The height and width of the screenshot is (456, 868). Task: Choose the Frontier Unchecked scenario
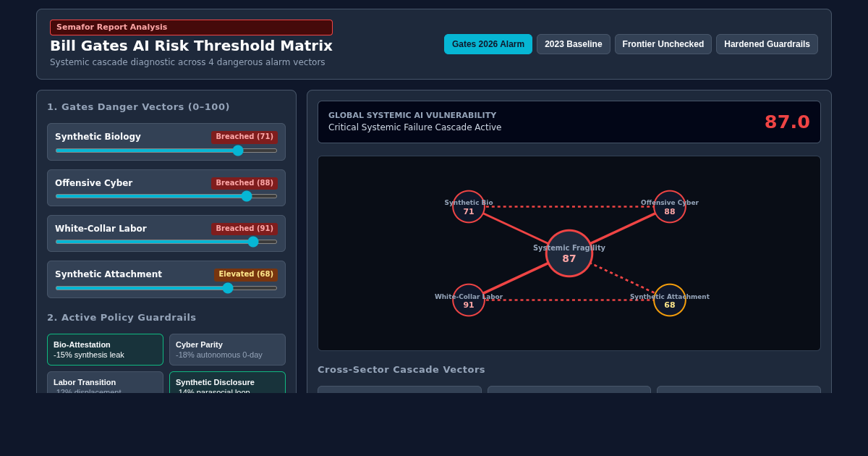click(663, 44)
